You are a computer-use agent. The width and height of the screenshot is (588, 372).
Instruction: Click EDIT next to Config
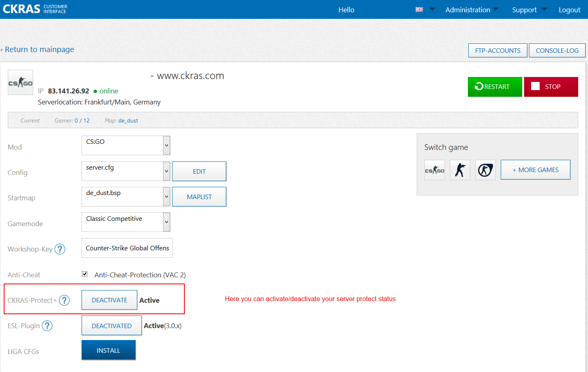pyautogui.click(x=199, y=171)
